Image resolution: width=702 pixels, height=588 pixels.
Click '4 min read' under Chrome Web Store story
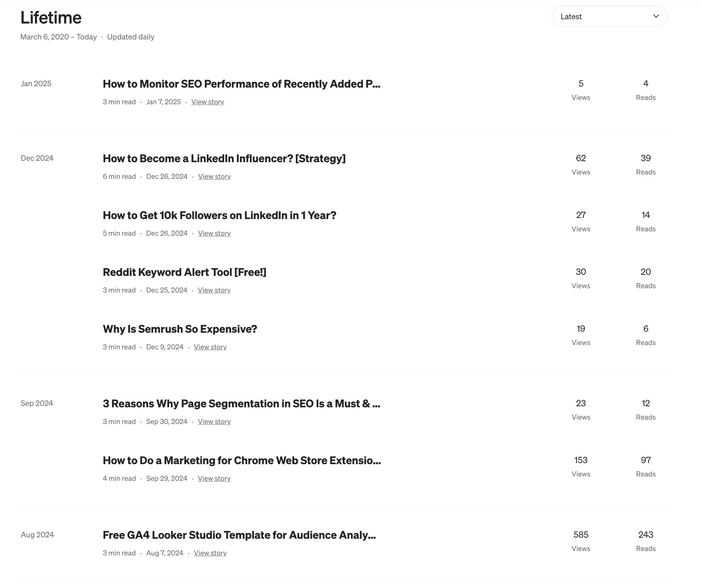pyautogui.click(x=120, y=479)
